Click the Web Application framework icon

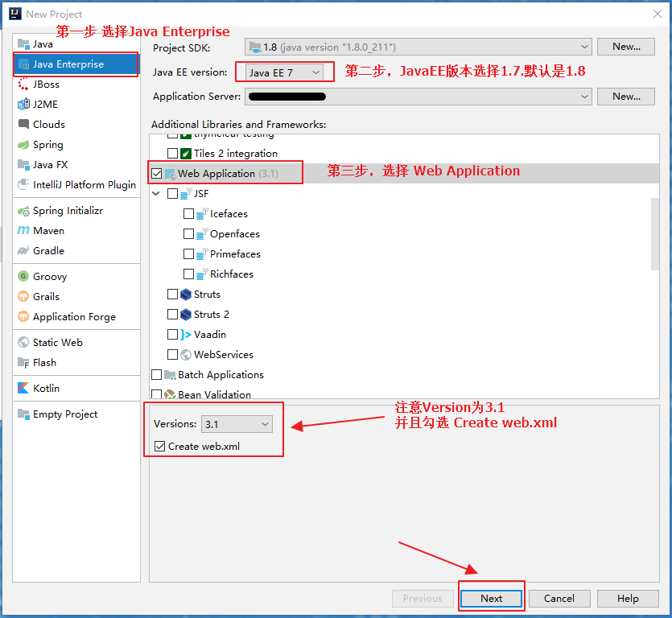170,174
